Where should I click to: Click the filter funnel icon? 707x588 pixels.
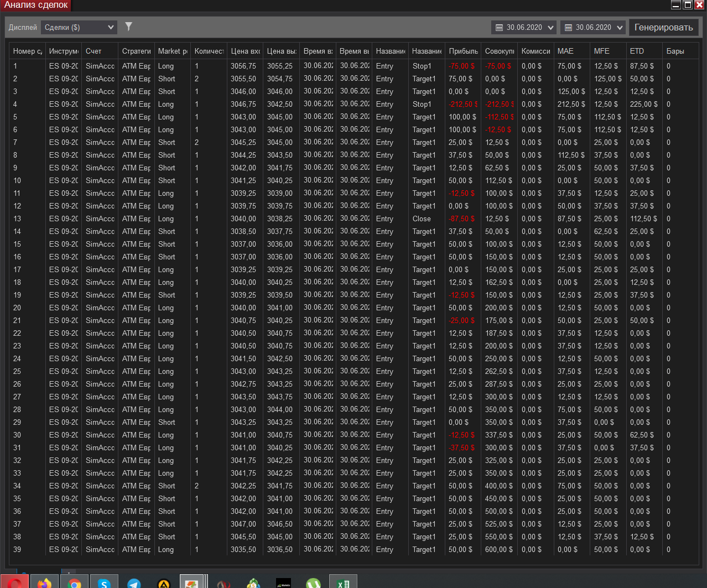128,27
